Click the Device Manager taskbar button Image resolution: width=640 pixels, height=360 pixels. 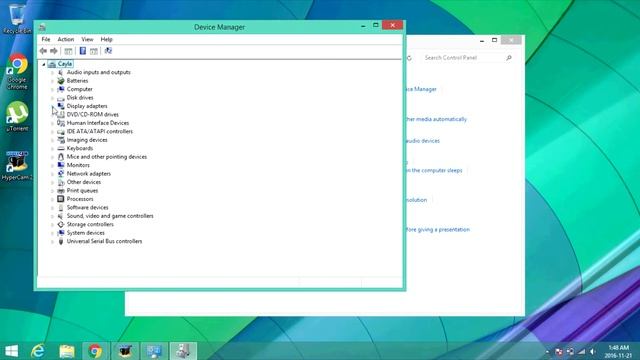183,351
